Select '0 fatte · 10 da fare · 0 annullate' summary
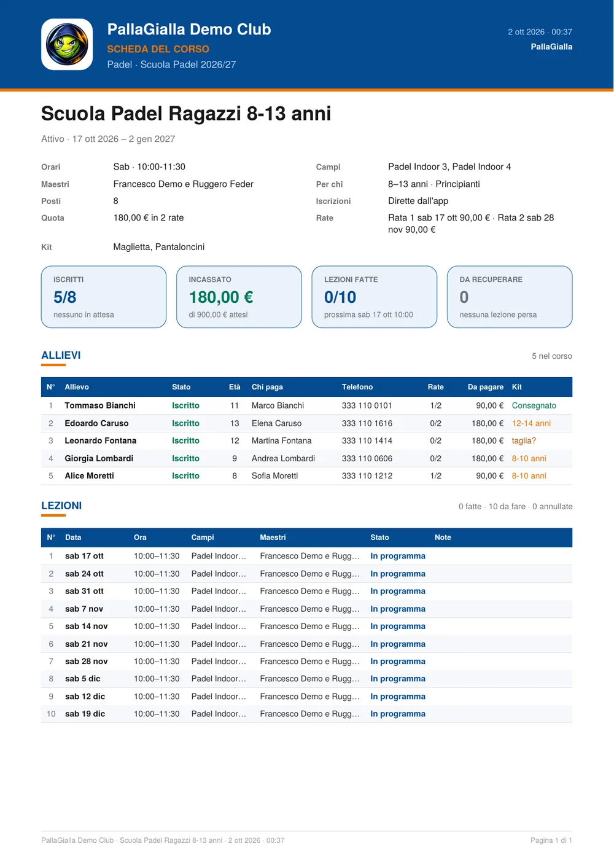The height and width of the screenshot is (868, 614). pos(516,507)
